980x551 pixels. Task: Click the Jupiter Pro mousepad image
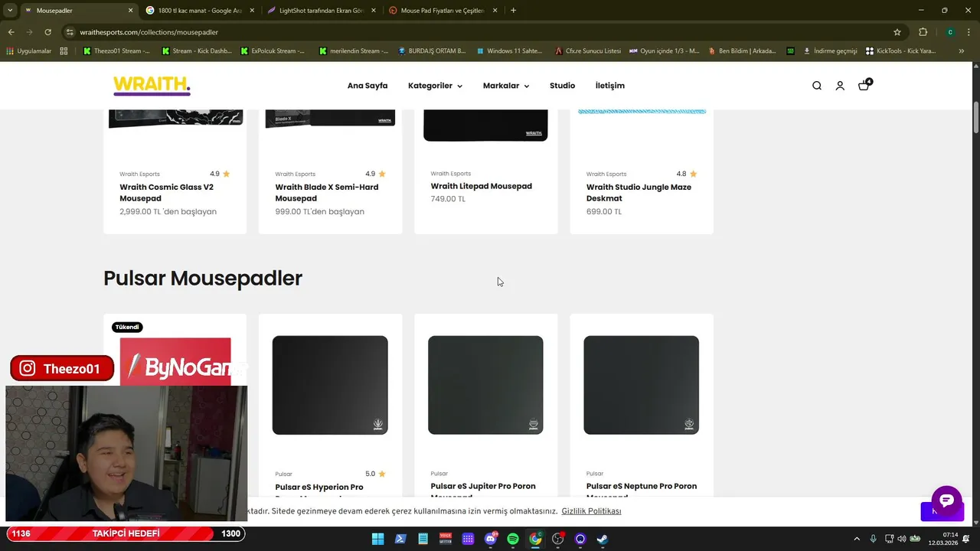click(485, 385)
